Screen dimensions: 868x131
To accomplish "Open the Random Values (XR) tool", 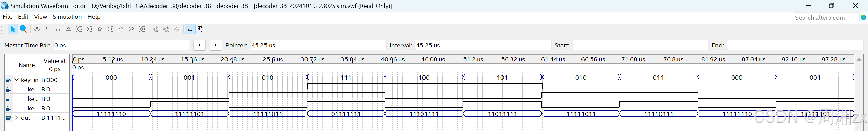I will (142, 29).
